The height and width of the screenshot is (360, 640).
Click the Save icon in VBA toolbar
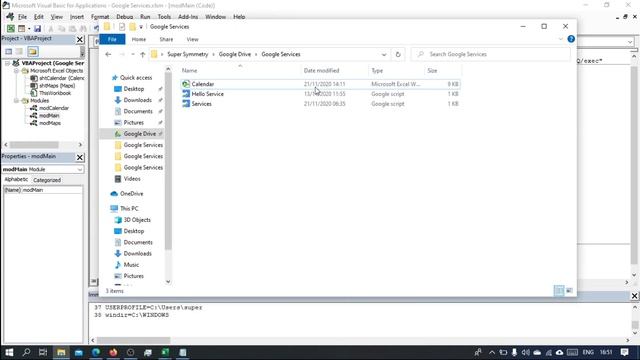[37, 29]
